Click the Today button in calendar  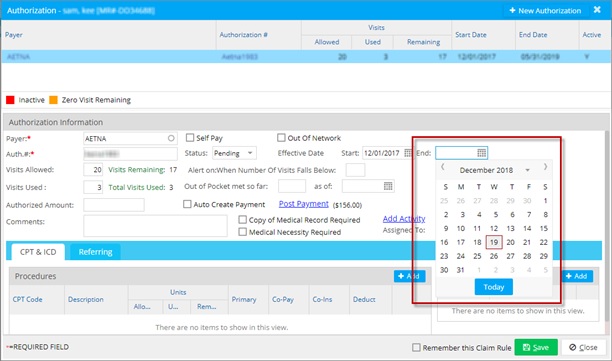494,287
